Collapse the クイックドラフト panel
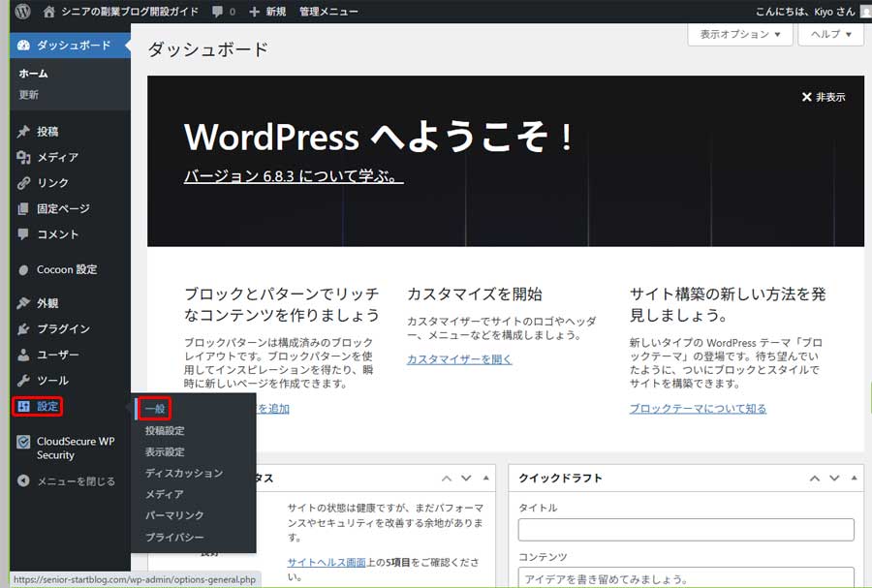 pyautogui.click(x=853, y=477)
